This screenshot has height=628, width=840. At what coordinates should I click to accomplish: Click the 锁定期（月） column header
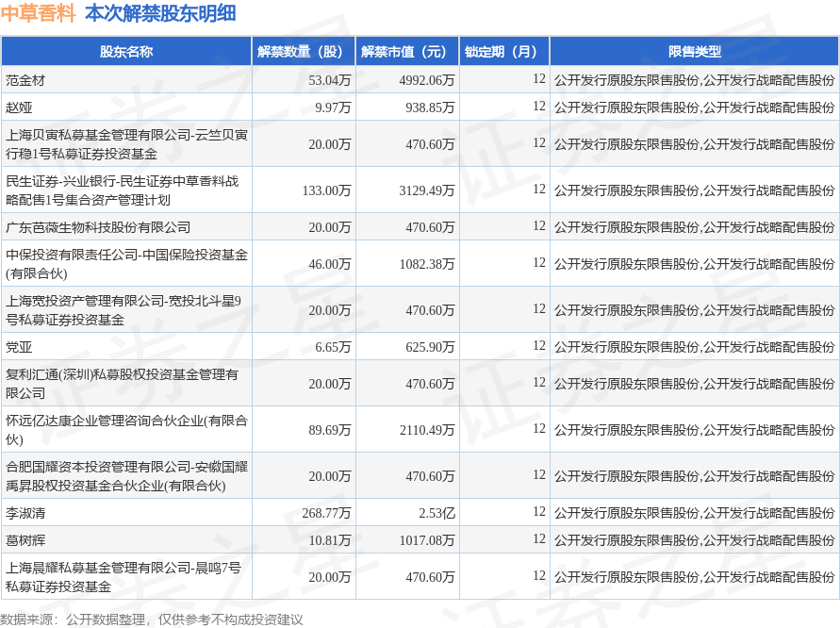click(503, 52)
